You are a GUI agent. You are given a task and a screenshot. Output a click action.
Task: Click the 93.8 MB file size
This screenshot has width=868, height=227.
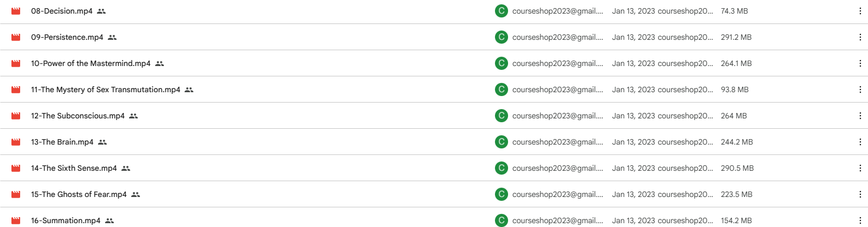tap(734, 89)
